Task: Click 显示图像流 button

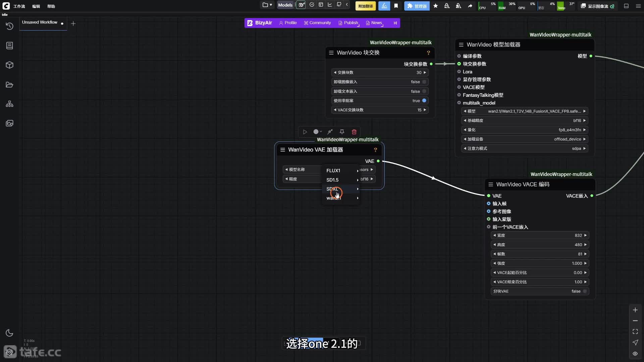Action: (598, 6)
